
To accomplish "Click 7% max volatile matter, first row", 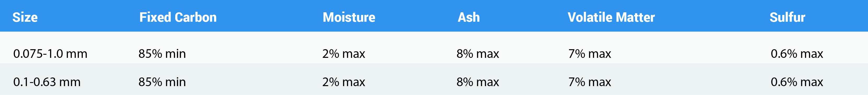I will point(590,53).
